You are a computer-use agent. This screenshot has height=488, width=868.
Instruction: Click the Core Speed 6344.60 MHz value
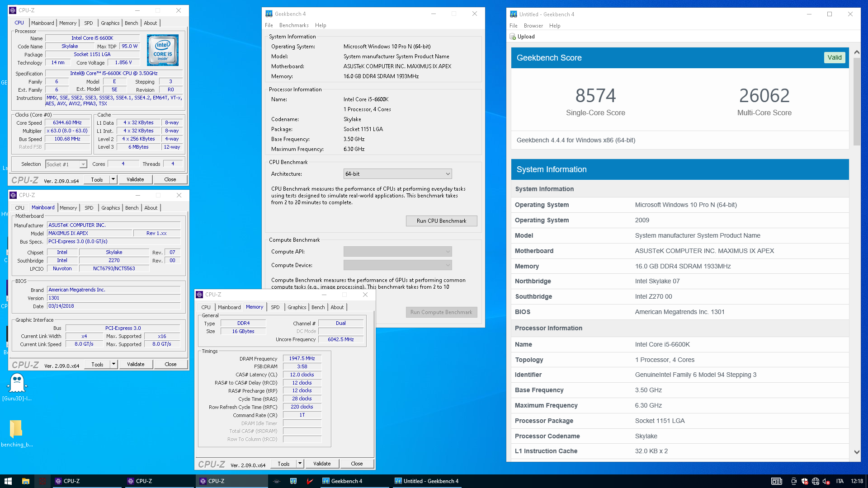click(67, 123)
